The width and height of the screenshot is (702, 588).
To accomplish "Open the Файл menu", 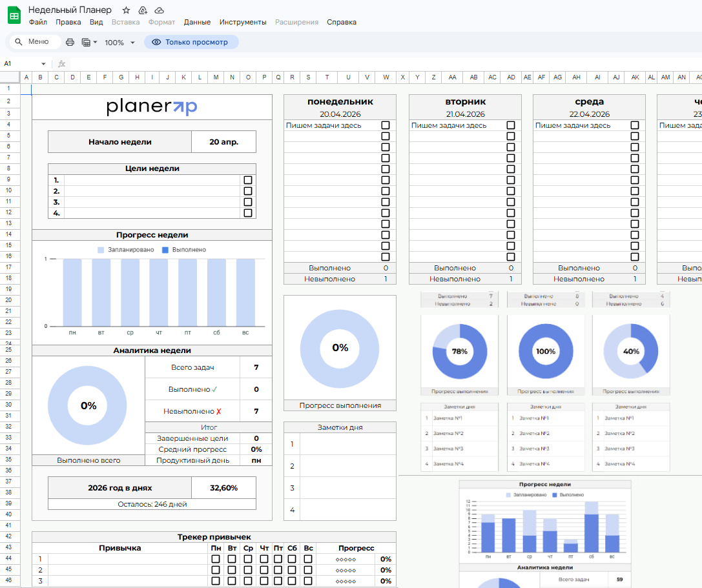I will tap(37, 22).
